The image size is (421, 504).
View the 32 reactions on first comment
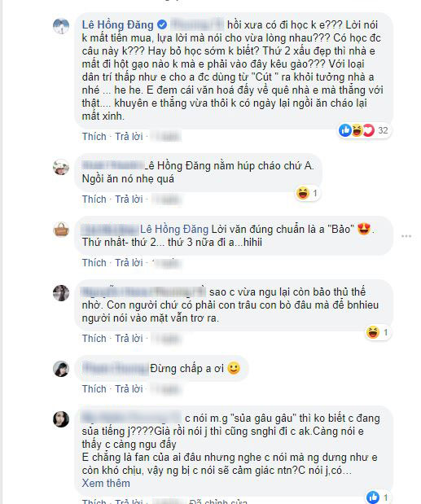[364, 130]
